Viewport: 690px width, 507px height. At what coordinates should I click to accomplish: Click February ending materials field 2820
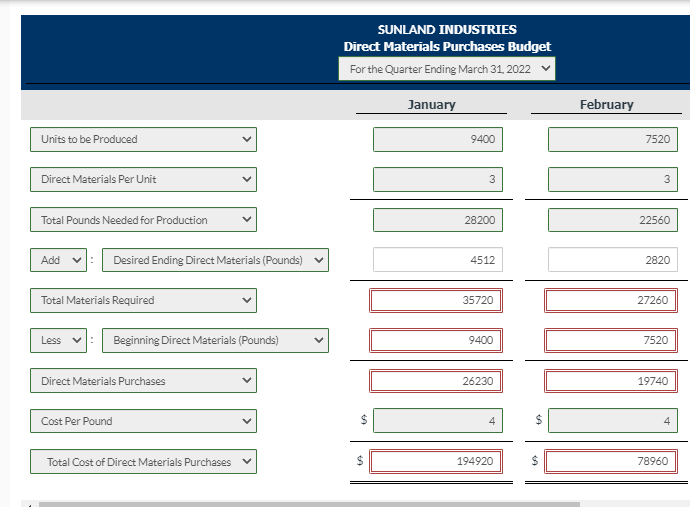pos(613,260)
